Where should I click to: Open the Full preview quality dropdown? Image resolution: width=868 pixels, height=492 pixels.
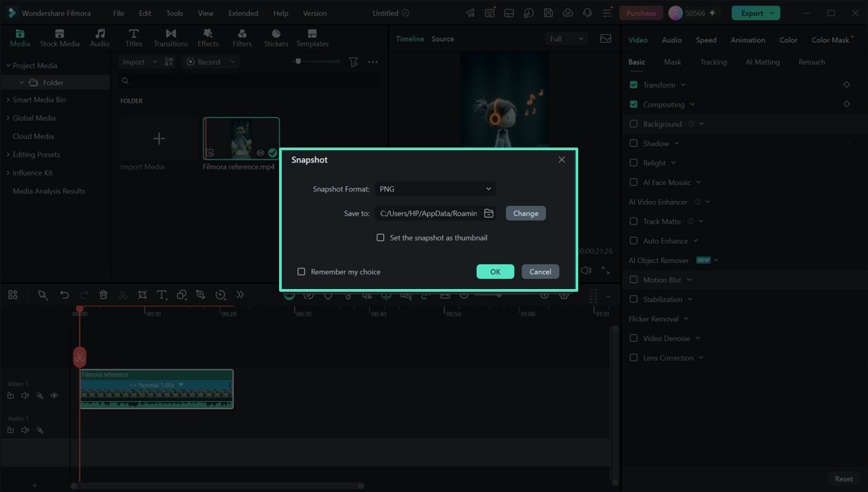click(566, 39)
